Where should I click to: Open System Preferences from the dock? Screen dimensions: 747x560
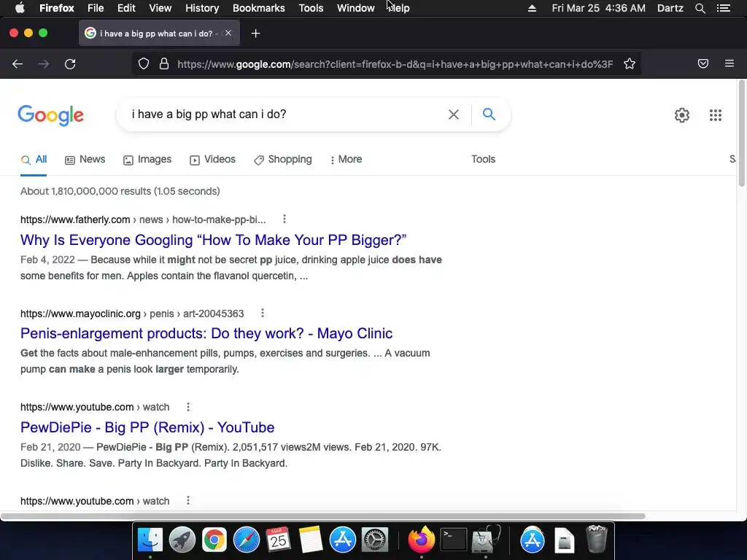click(x=375, y=540)
